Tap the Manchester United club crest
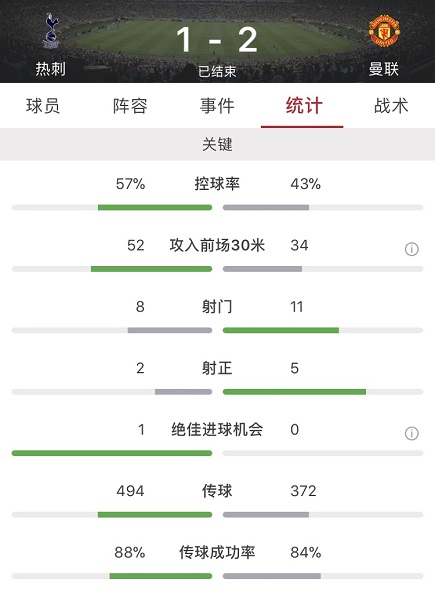435x590 pixels. (x=384, y=31)
